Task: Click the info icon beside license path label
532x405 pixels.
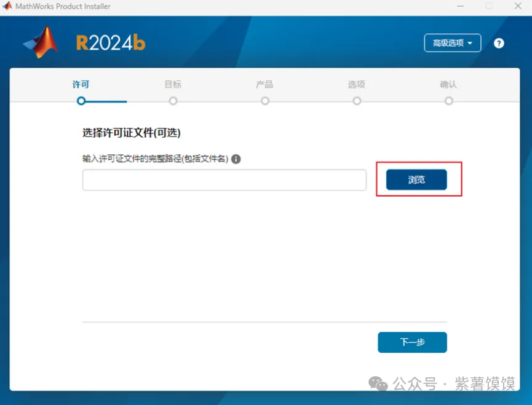Action: [x=236, y=159]
